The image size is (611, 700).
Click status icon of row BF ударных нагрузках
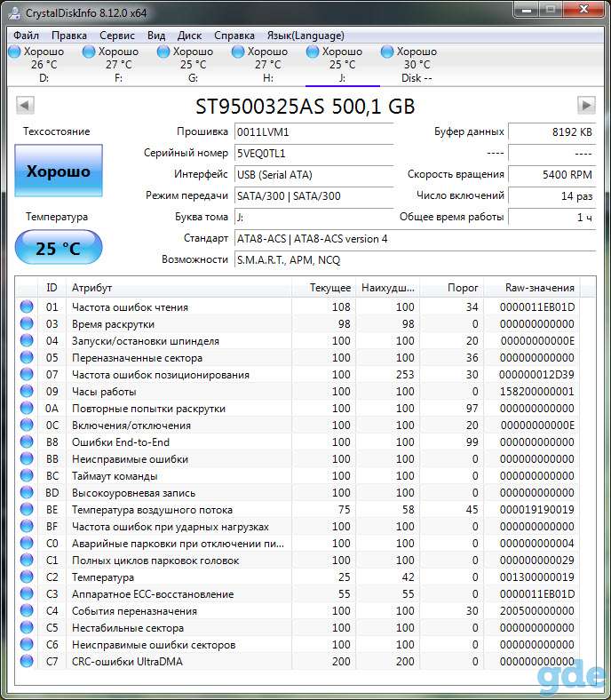(27, 526)
